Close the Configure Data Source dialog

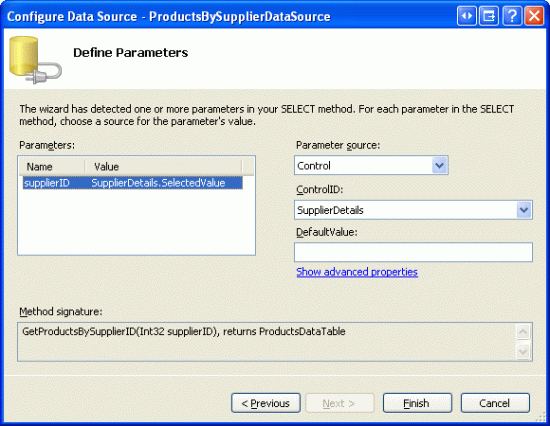point(534,16)
